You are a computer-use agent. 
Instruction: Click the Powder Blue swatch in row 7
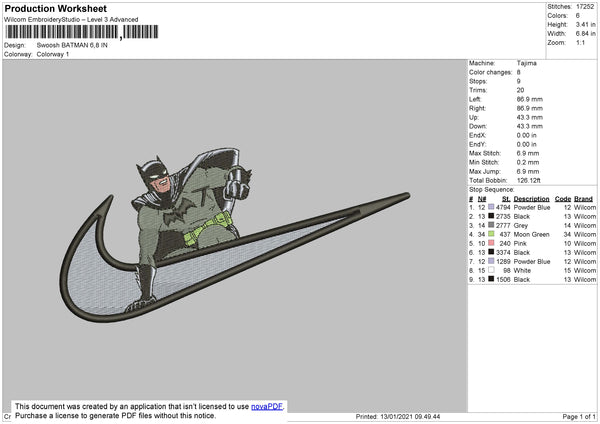click(491, 261)
